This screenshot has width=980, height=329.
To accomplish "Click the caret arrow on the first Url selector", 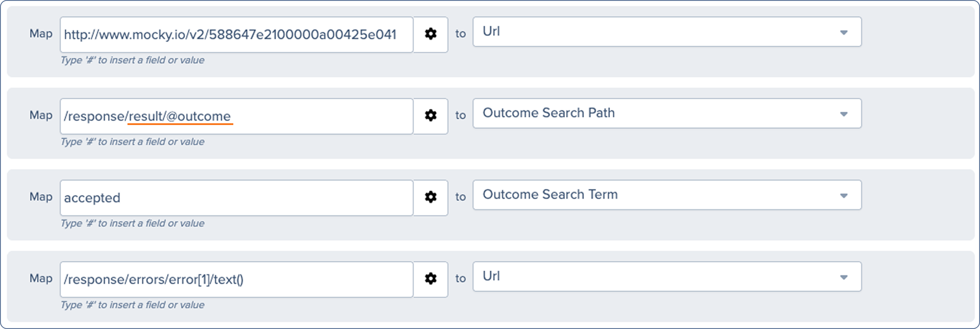I will pos(843,33).
